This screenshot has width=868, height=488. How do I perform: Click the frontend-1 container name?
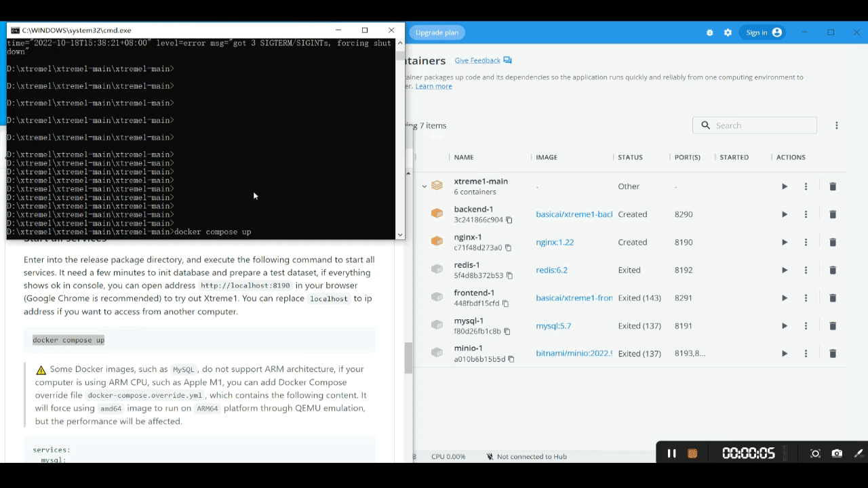474,293
